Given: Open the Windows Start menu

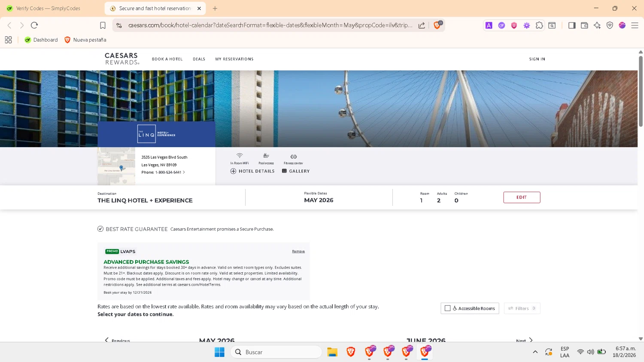Looking at the screenshot, I should click(219, 352).
